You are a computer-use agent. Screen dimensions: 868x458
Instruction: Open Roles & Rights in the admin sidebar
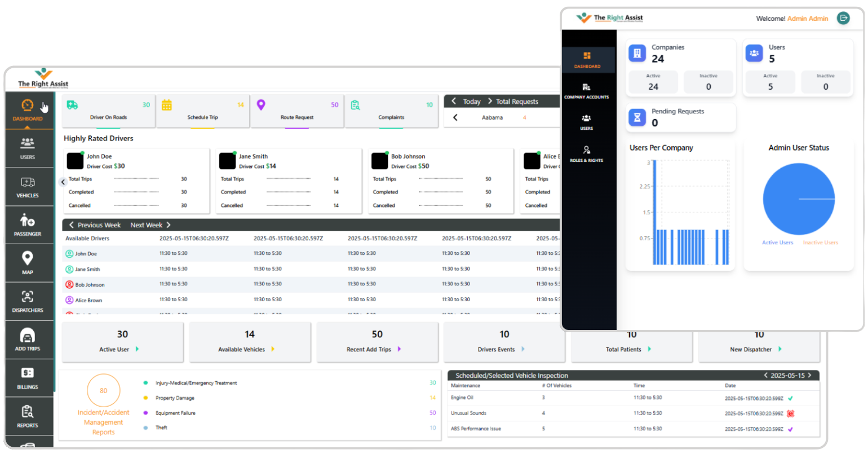click(586, 154)
